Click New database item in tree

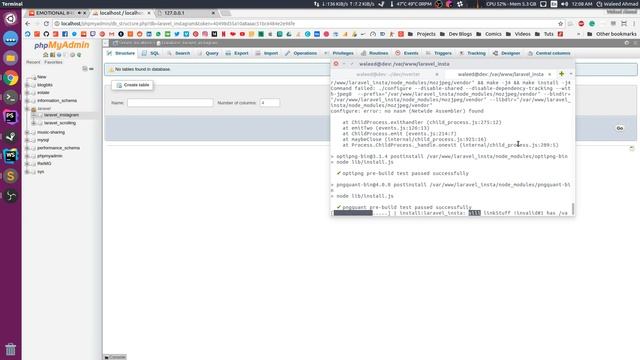tap(42, 77)
